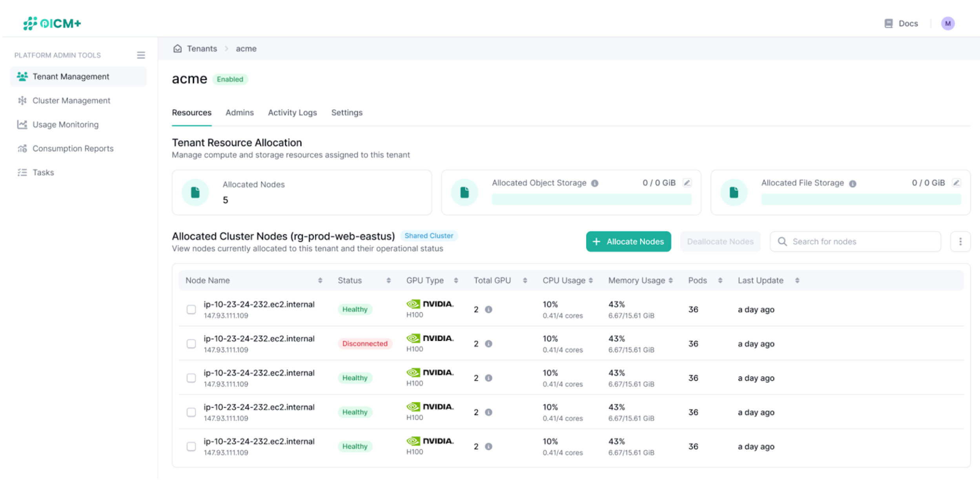This screenshot has width=980, height=480.
Task: Sort by Last Update column arrows
Action: [797, 280]
